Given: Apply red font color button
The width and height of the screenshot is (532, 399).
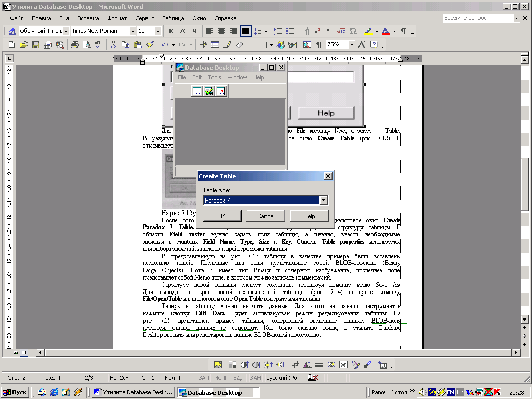Looking at the screenshot, I should pos(385,31).
